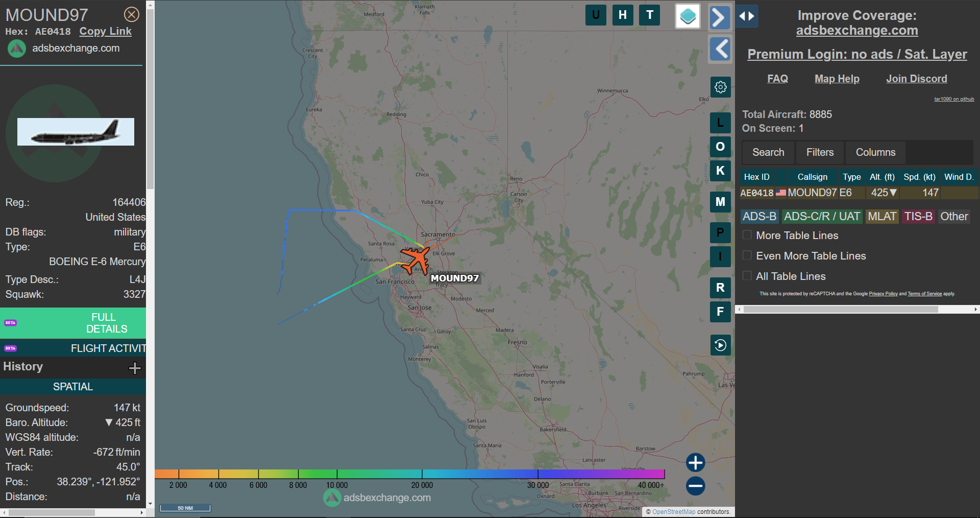
Task: Zoom in on the map
Action: pyautogui.click(x=695, y=462)
